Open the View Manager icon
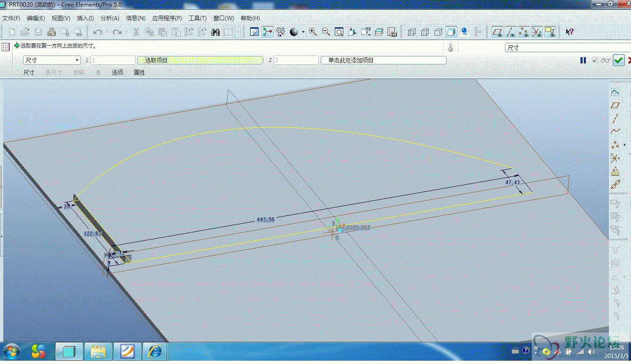Image resolution: width=631 pixels, height=364 pixels. [392, 32]
